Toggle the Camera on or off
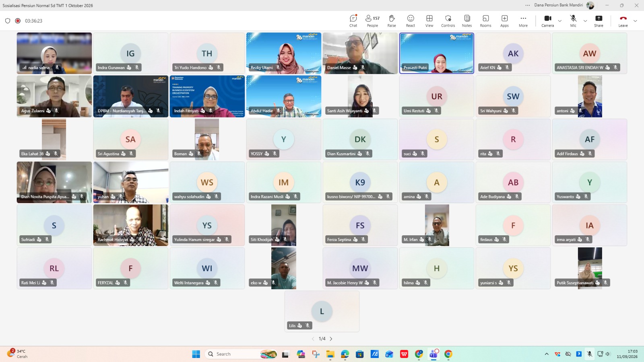 [x=547, y=21]
